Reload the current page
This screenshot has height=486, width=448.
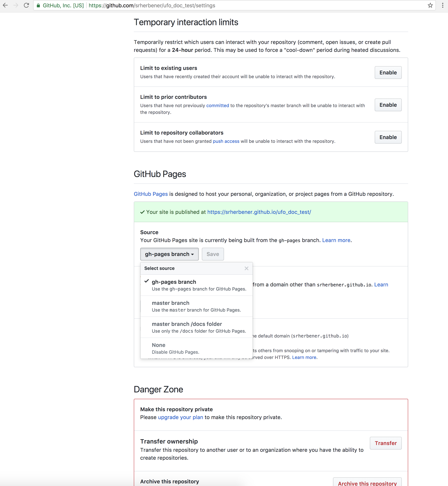pyautogui.click(x=26, y=5)
